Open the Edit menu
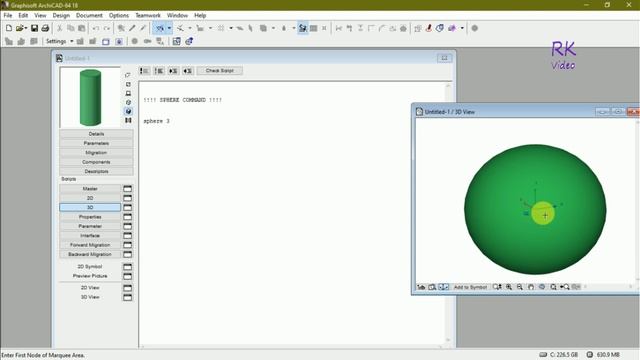 [23, 15]
